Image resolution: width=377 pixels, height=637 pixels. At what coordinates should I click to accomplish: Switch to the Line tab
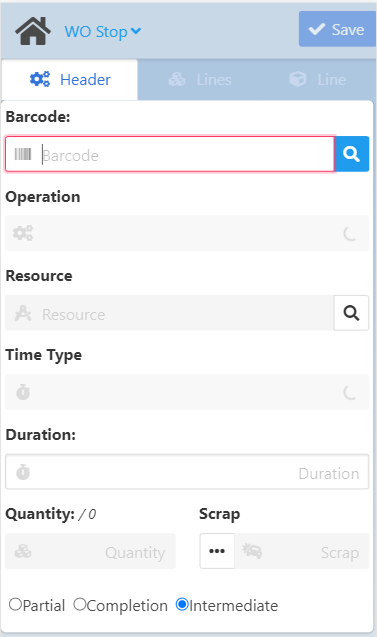click(x=318, y=80)
